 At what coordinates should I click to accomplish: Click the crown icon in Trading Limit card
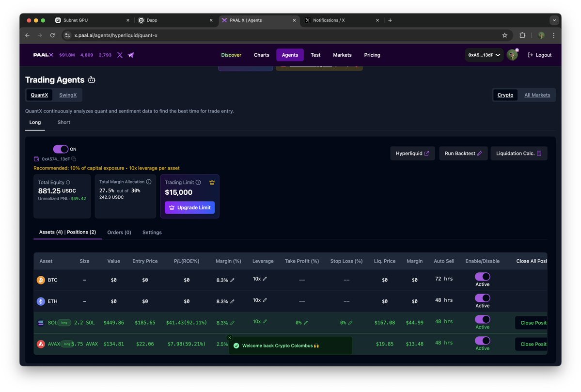point(212,182)
